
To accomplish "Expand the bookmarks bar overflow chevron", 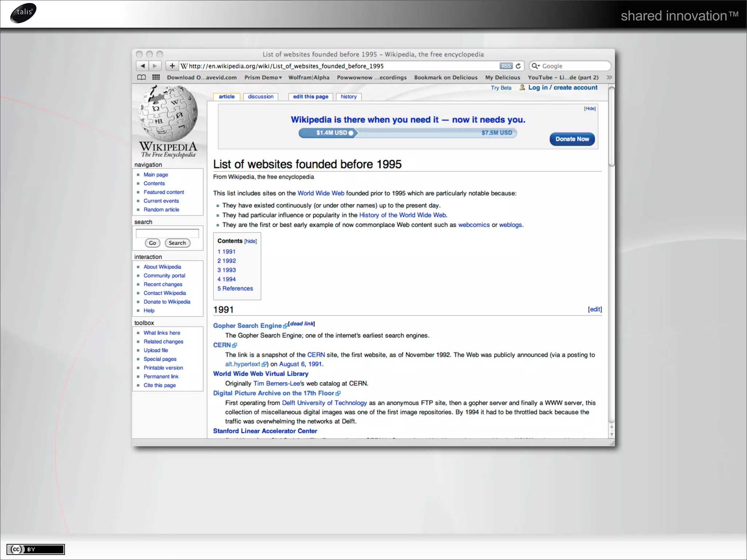I will coord(609,77).
